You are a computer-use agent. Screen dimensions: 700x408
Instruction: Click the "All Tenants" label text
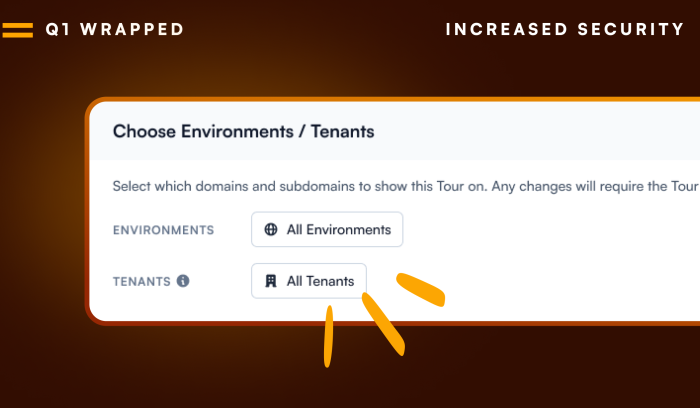click(x=321, y=281)
